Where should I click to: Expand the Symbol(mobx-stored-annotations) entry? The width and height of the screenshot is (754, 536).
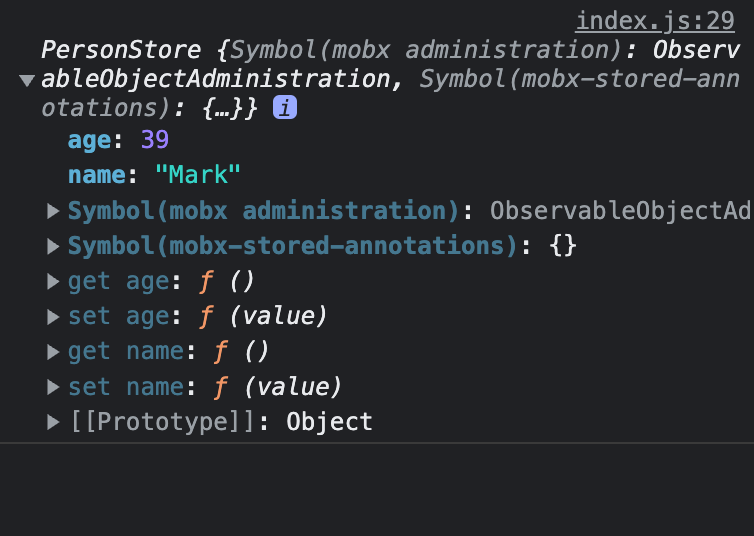pos(53,246)
